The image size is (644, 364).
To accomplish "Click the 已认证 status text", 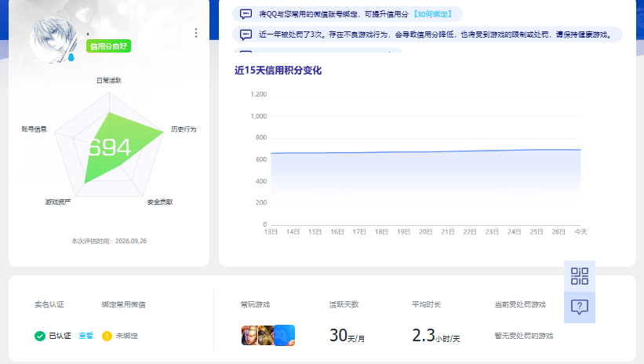I will [60, 336].
